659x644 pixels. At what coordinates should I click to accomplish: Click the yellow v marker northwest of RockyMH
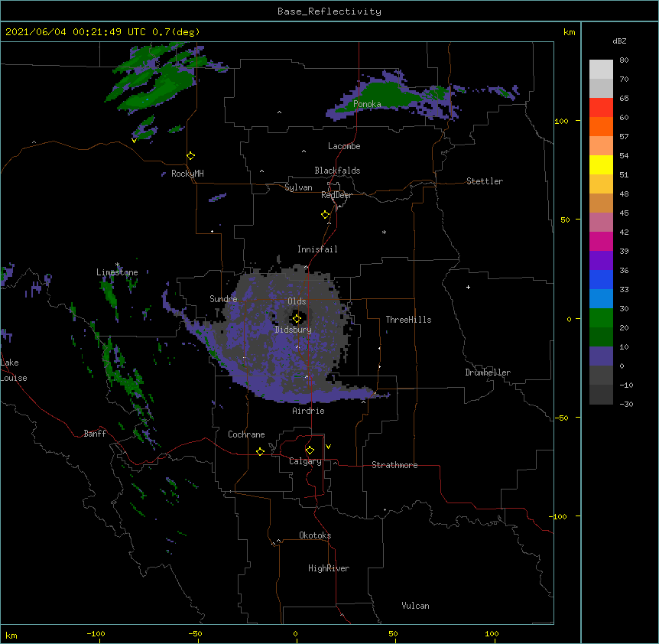(134, 141)
